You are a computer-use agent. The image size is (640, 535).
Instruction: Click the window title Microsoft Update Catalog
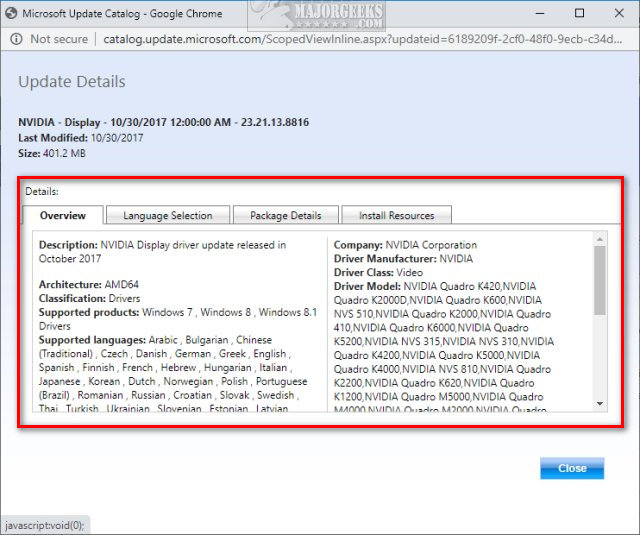click(x=122, y=13)
